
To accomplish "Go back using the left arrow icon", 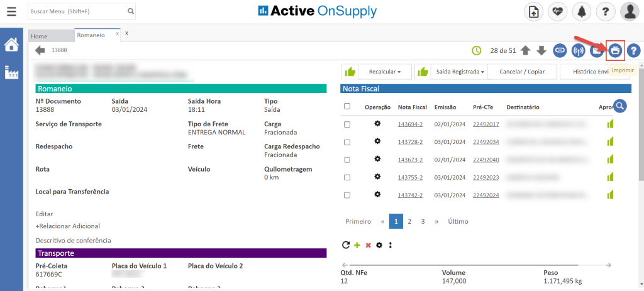I will [41, 50].
